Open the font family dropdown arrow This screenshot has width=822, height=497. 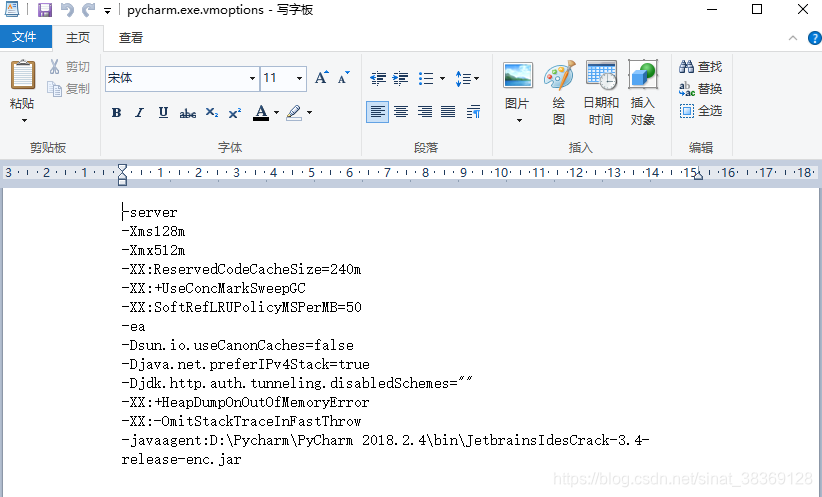[x=252, y=79]
